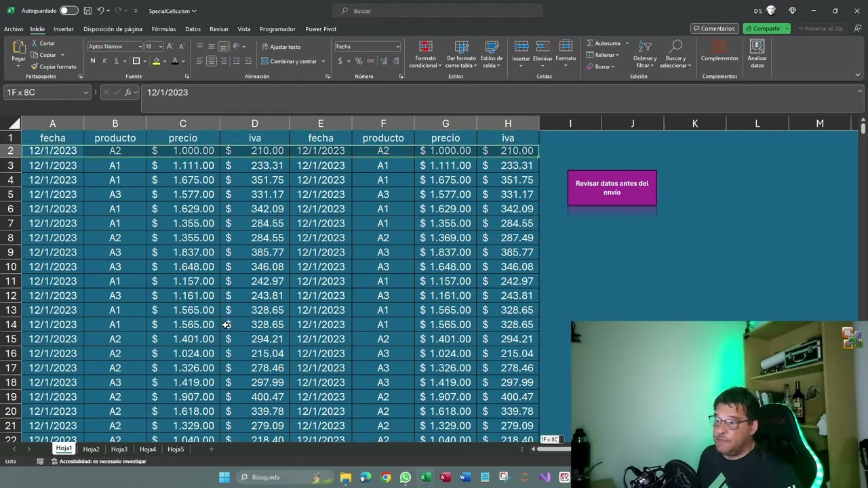Open Chrome from the taskbar

click(x=386, y=477)
